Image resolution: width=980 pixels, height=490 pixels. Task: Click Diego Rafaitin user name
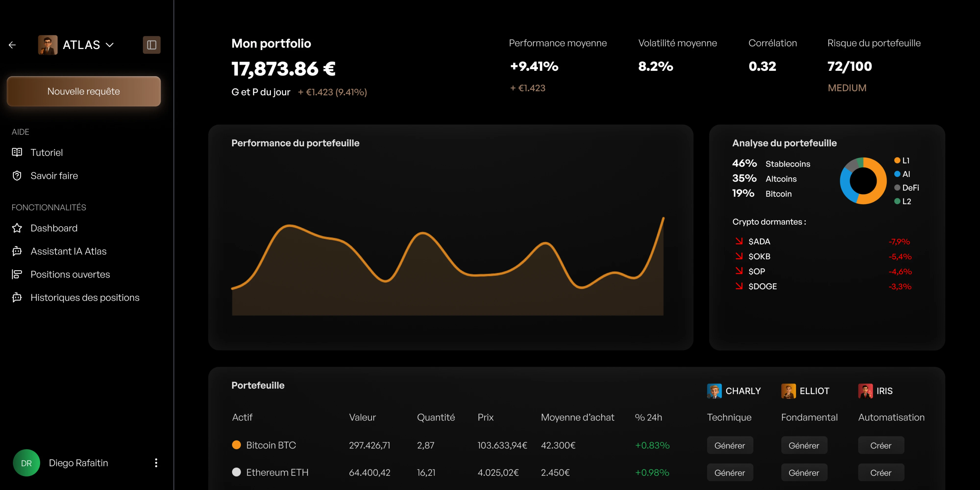pos(78,463)
